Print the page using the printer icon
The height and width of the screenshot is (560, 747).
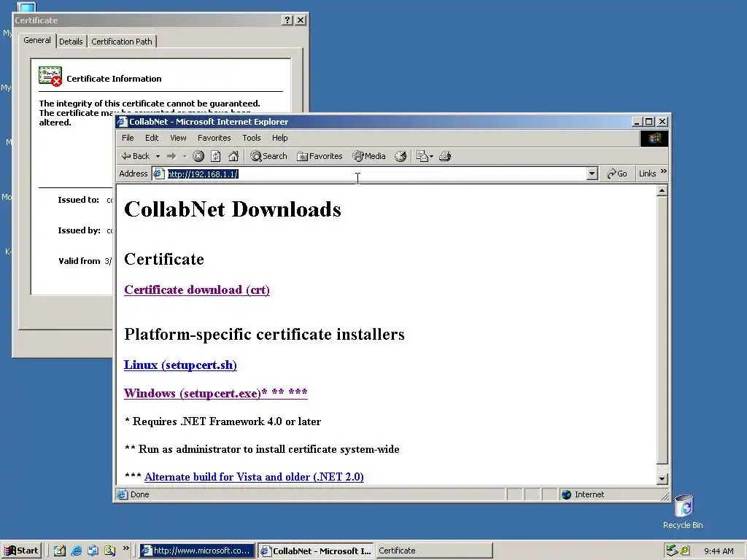coord(445,156)
